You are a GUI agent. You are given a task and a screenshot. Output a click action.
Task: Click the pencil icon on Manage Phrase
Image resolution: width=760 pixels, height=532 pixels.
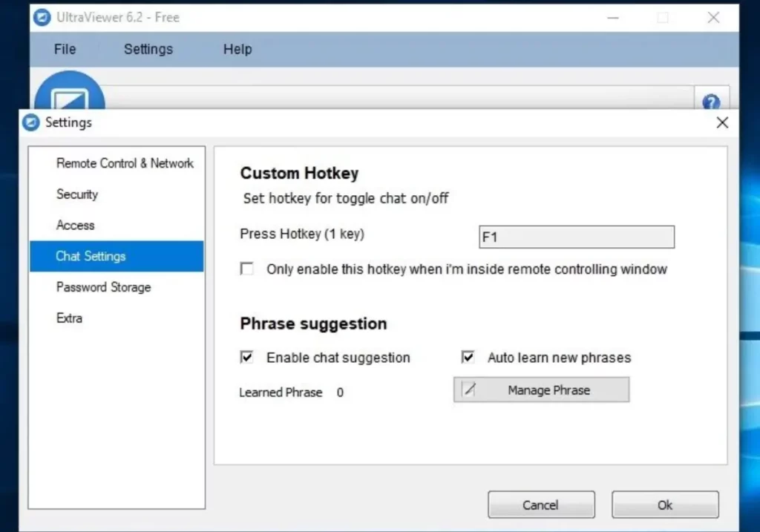(x=469, y=389)
